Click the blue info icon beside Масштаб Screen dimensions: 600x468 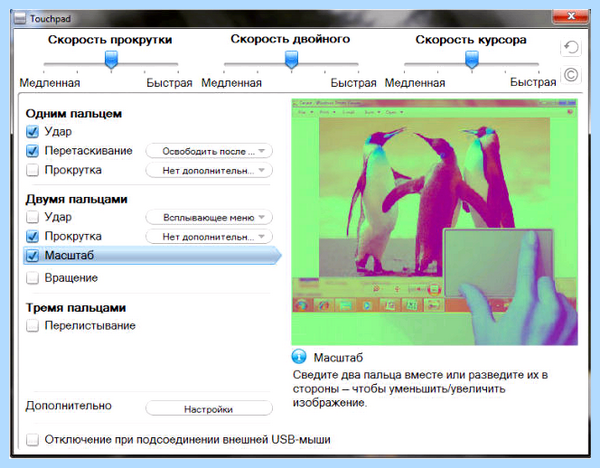coord(299,357)
